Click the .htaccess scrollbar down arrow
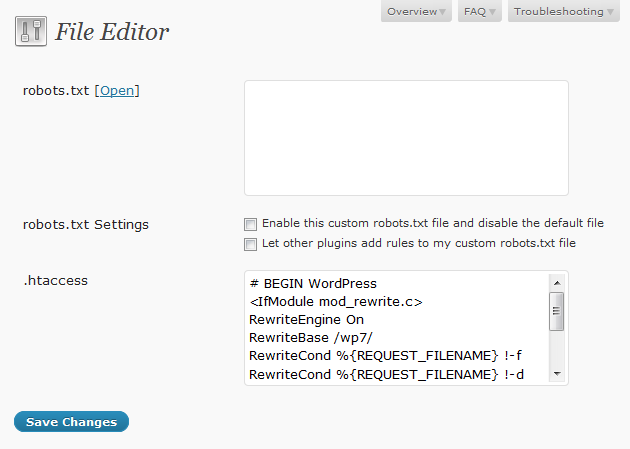Viewport: 630px width, 449px height. point(557,374)
